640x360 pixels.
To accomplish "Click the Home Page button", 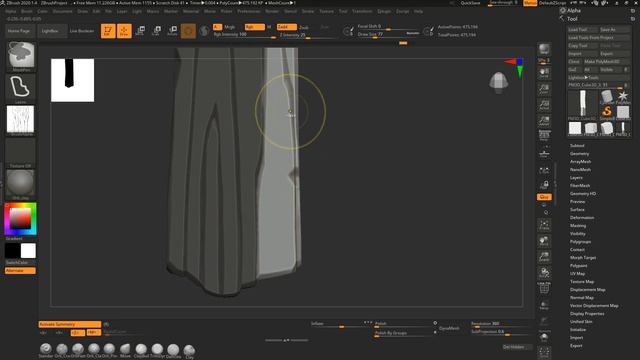I will pyautogui.click(x=19, y=31).
